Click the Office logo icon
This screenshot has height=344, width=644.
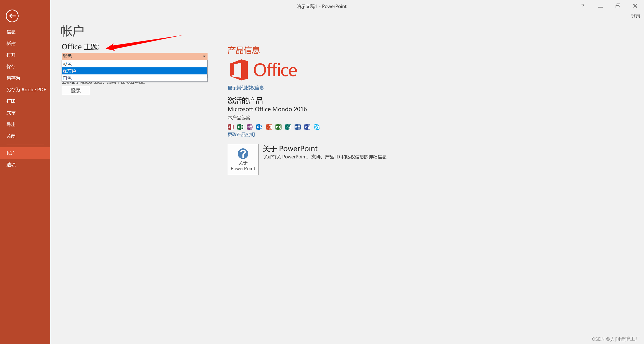239,70
